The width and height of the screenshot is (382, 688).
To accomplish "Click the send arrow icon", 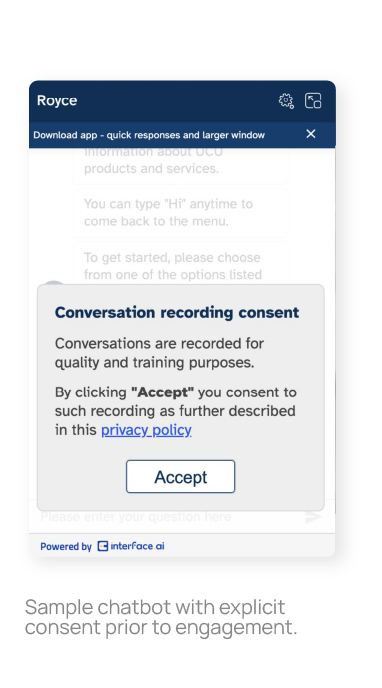I will coord(313,517).
